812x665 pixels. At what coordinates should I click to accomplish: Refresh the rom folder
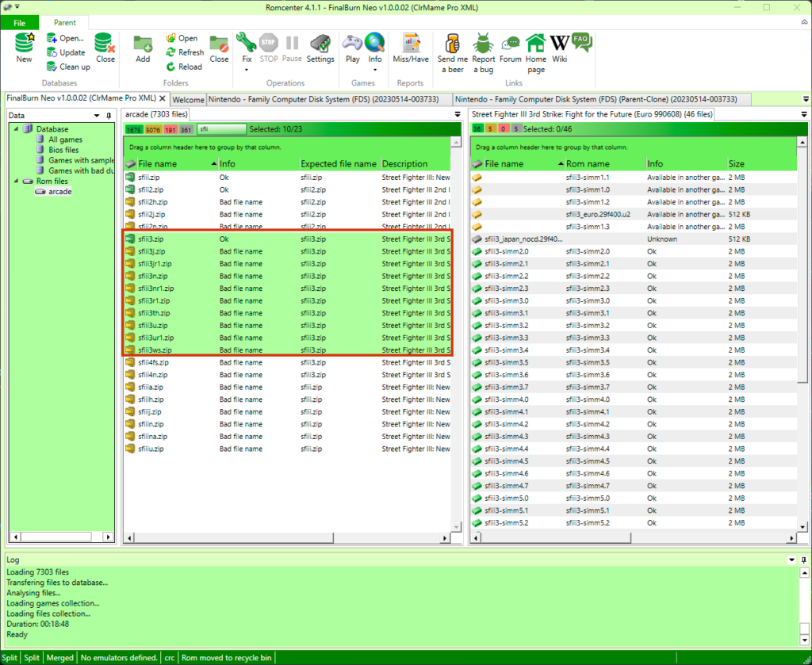coord(185,52)
